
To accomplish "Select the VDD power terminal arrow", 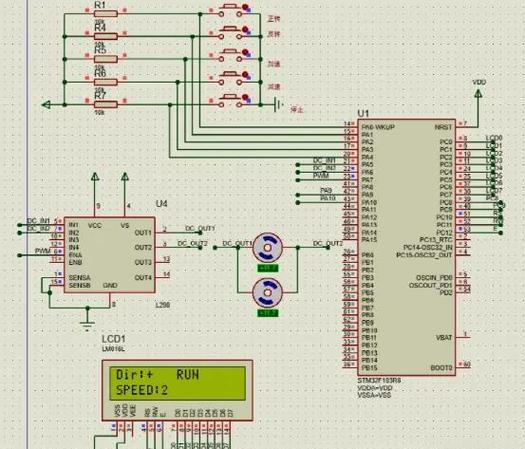I will tap(478, 94).
